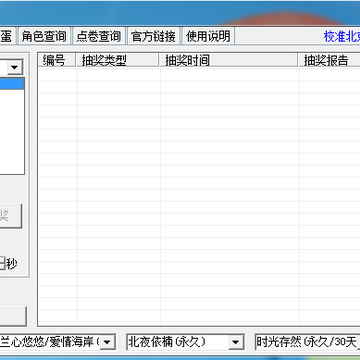Expand the dropdown above the left list
Screen dimensions: 360x360
click(x=15, y=67)
